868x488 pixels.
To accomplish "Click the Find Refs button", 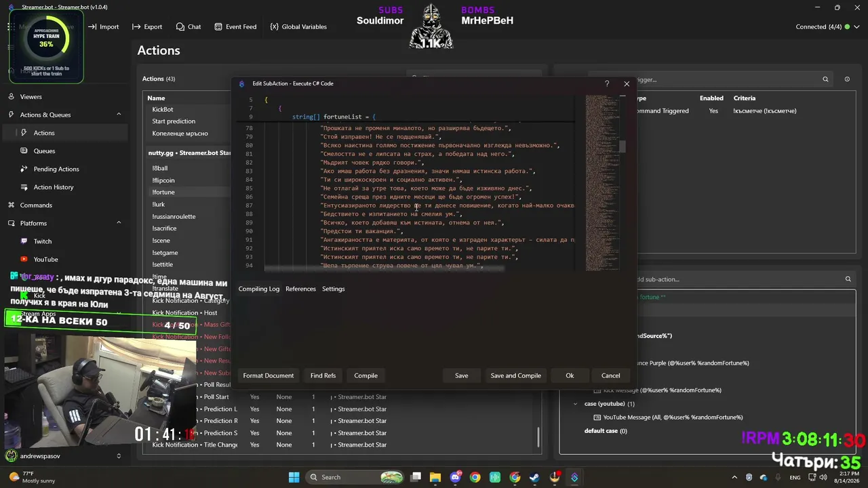I will click(x=323, y=375).
